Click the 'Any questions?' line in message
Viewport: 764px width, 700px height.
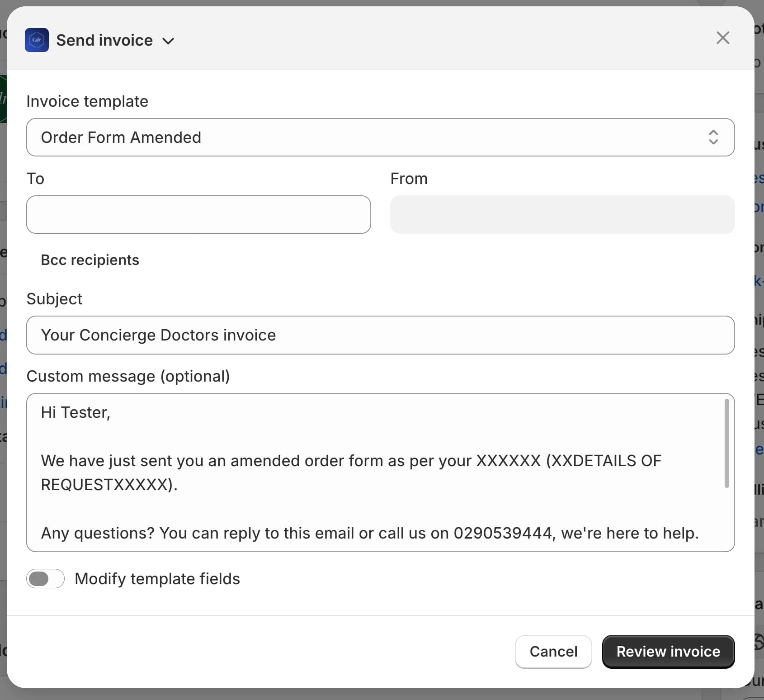(370, 533)
